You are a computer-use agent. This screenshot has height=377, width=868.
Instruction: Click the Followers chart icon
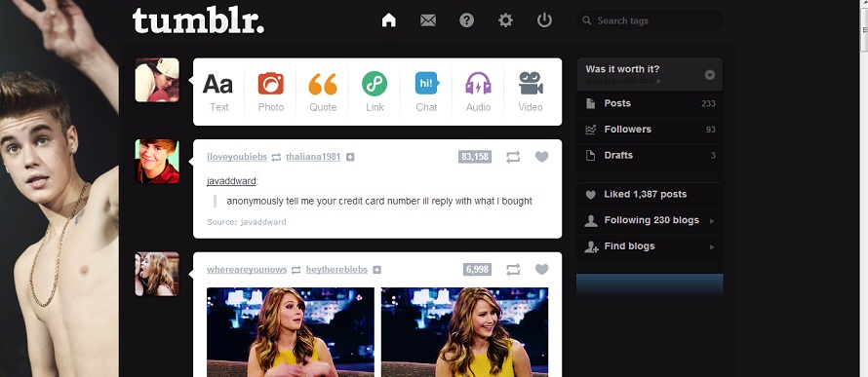[591, 130]
